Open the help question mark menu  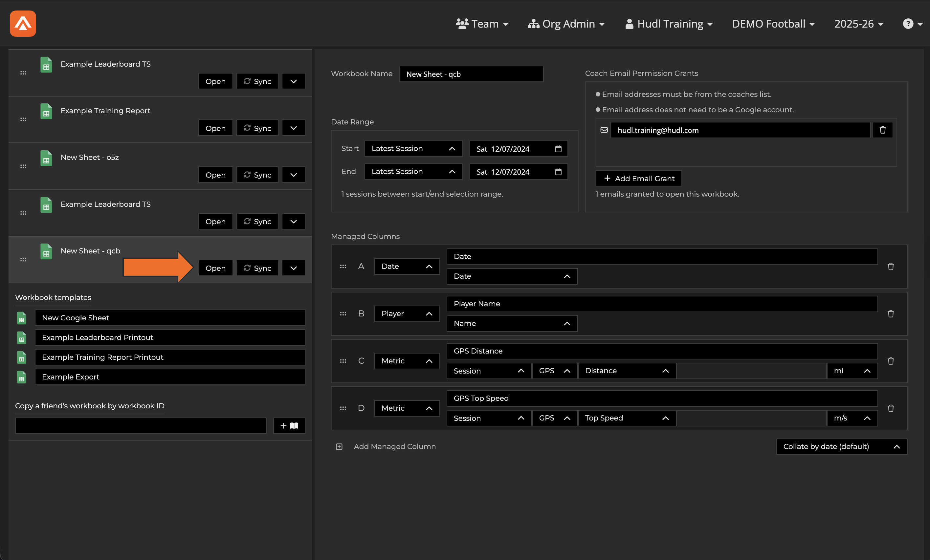pos(912,24)
